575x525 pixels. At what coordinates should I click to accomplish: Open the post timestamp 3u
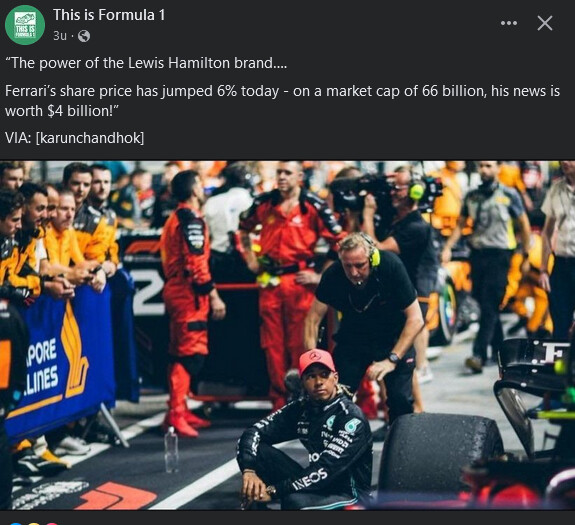[60, 36]
